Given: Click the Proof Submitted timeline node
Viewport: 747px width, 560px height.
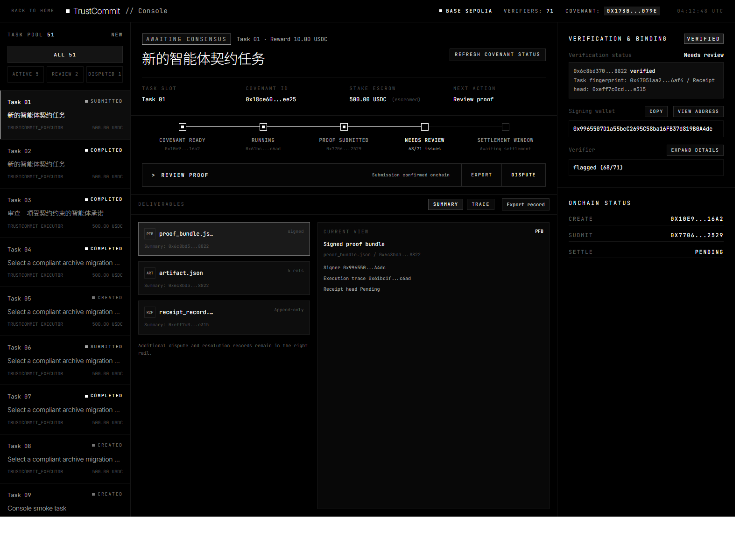Looking at the screenshot, I should (344, 127).
